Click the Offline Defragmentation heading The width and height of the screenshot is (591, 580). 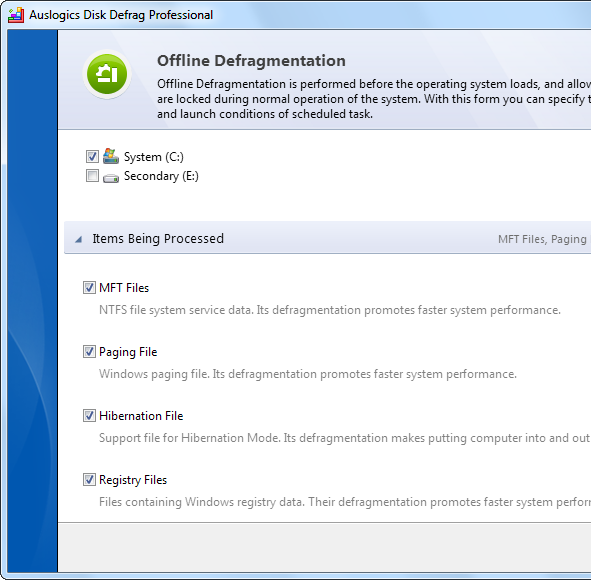tap(251, 61)
